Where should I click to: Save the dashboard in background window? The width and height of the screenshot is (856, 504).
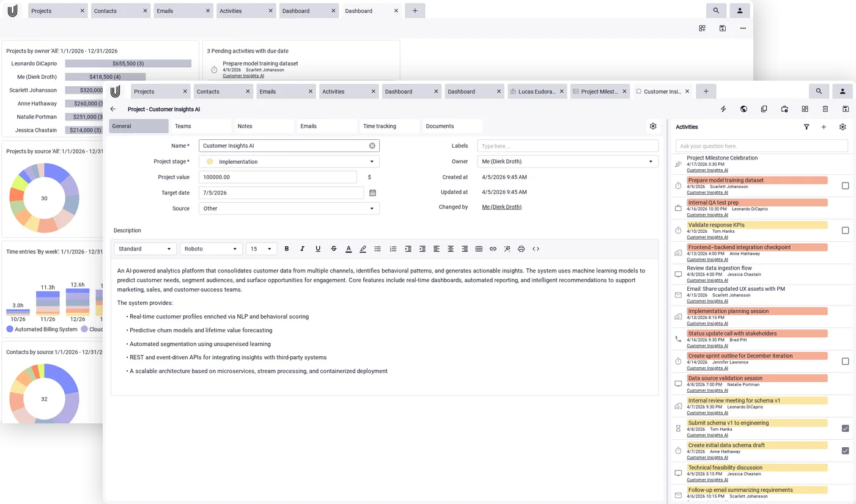pos(722,28)
